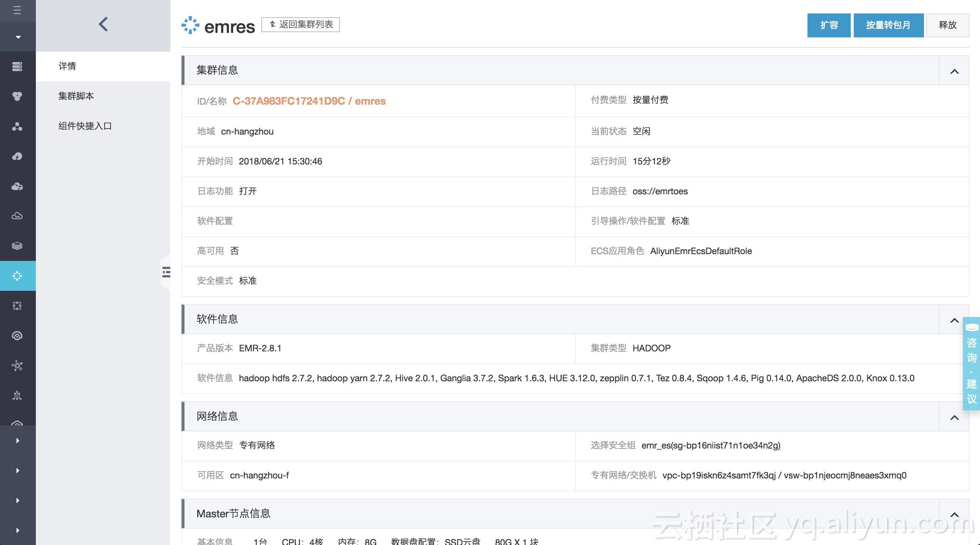Open the outlined cloud sidebar icon

point(17,216)
